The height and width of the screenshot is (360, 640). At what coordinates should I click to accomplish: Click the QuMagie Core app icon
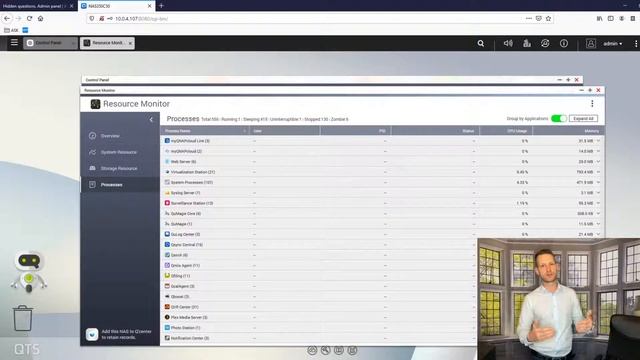tap(167, 213)
